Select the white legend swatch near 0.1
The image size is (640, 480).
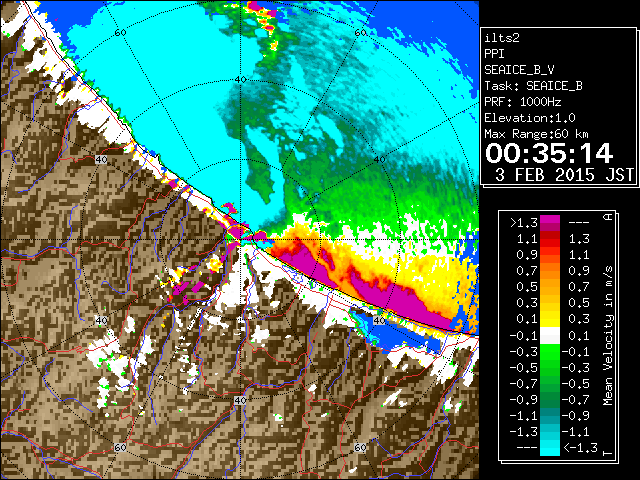[550, 336]
